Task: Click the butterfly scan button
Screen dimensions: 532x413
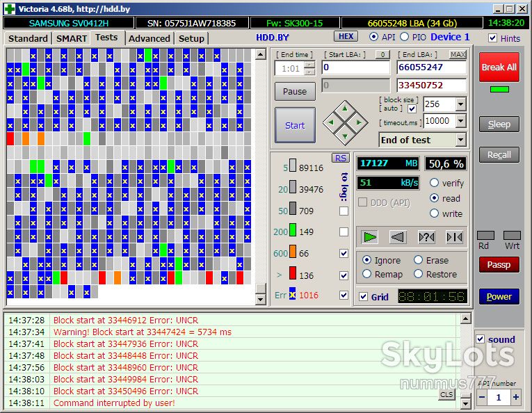Action: [455, 237]
